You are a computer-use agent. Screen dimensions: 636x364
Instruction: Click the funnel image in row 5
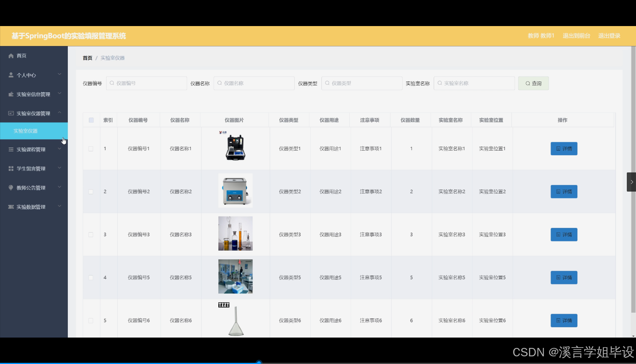(x=235, y=320)
